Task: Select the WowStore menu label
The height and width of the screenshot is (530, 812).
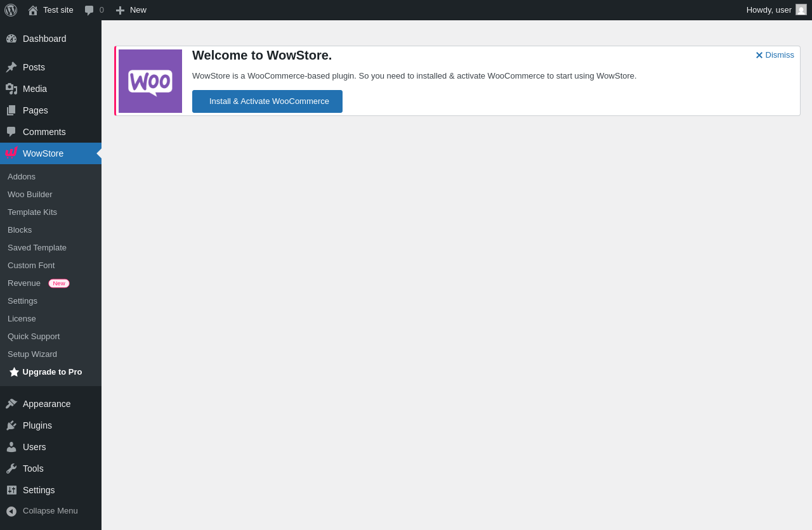Action: point(43,153)
